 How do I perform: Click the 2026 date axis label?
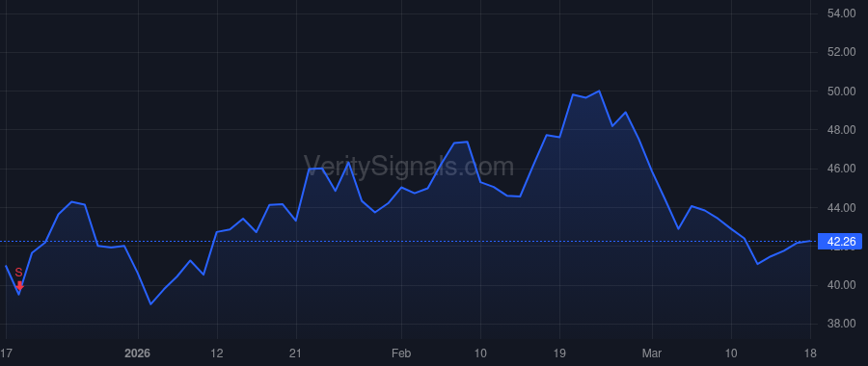click(x=137, y=353)
